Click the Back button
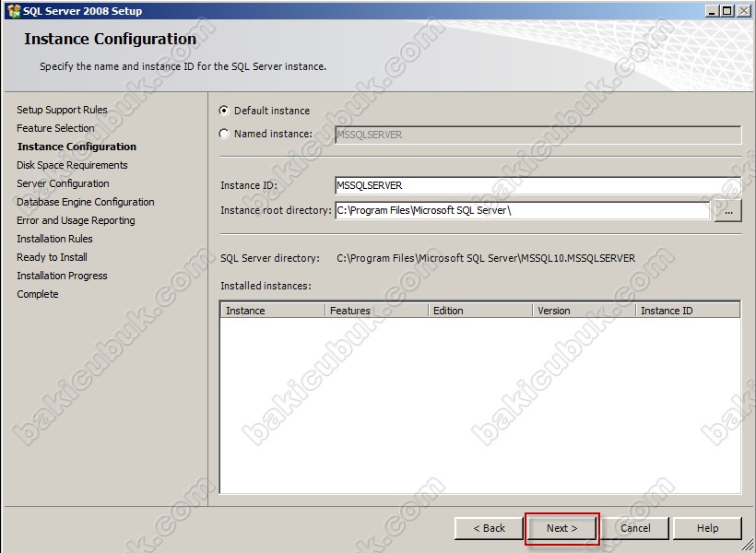 tap(489, 528)
